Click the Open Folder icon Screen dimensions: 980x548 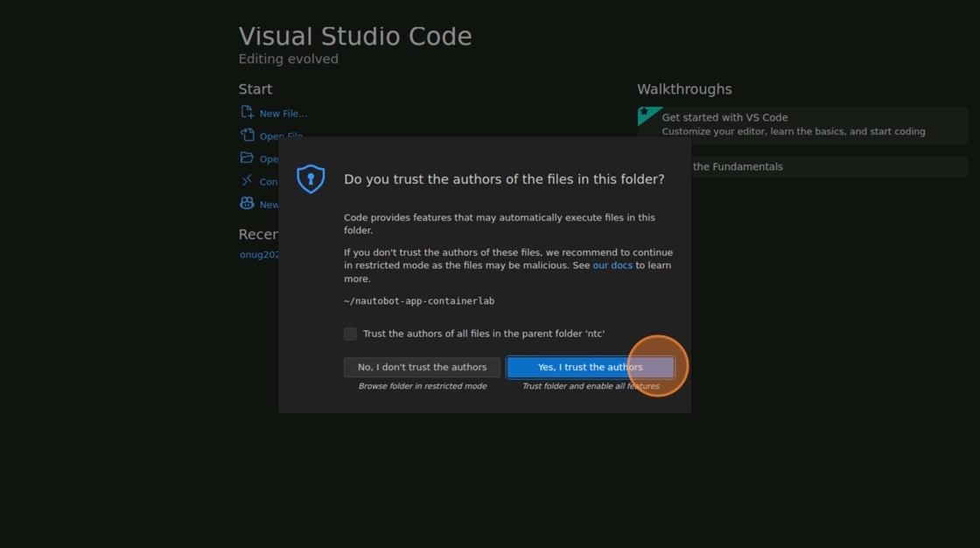point(247,158)
